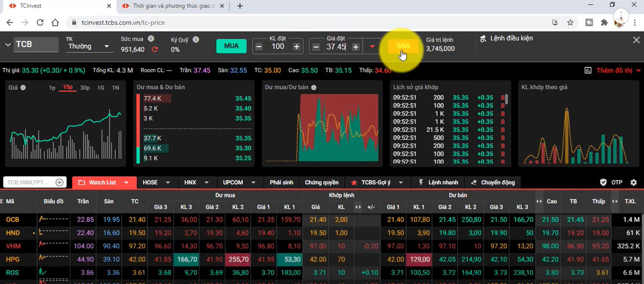Screen dimensions: 644x284
Task: Toggle Khớp lệnh column arrows beside +/-
Action: [x=358, y=208]
